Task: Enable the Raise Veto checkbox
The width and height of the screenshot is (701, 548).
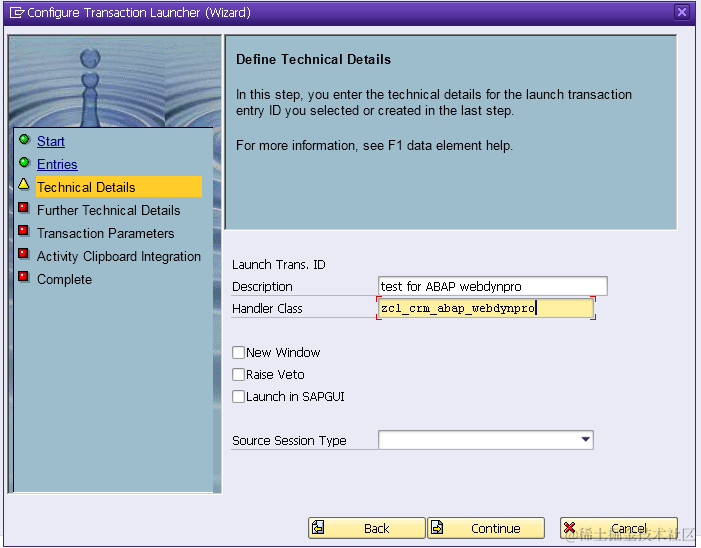Action: (238, 375)
